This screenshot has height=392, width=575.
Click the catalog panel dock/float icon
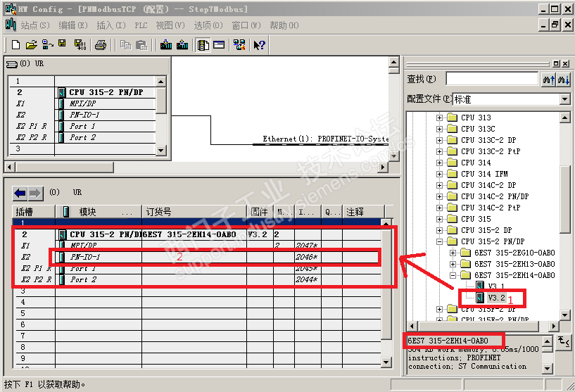556,63
